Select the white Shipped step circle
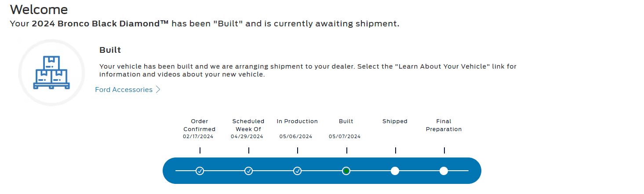This screenshot has height=194, width=644. tap(395, 171)
